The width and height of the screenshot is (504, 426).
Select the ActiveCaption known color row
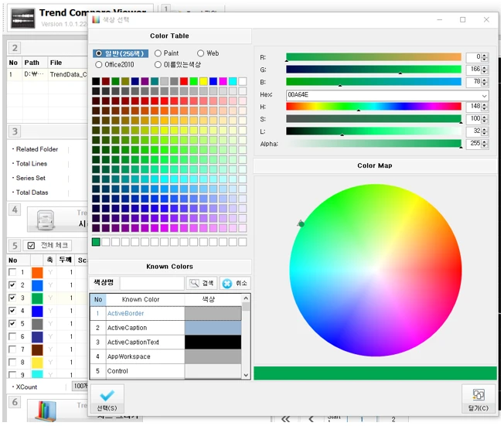point(166,328)
